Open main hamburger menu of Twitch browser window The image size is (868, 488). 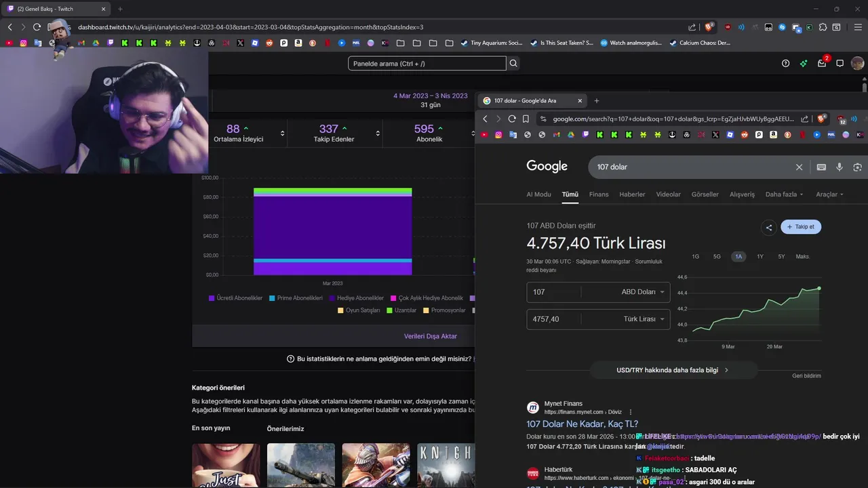click(x=858, y=27)
